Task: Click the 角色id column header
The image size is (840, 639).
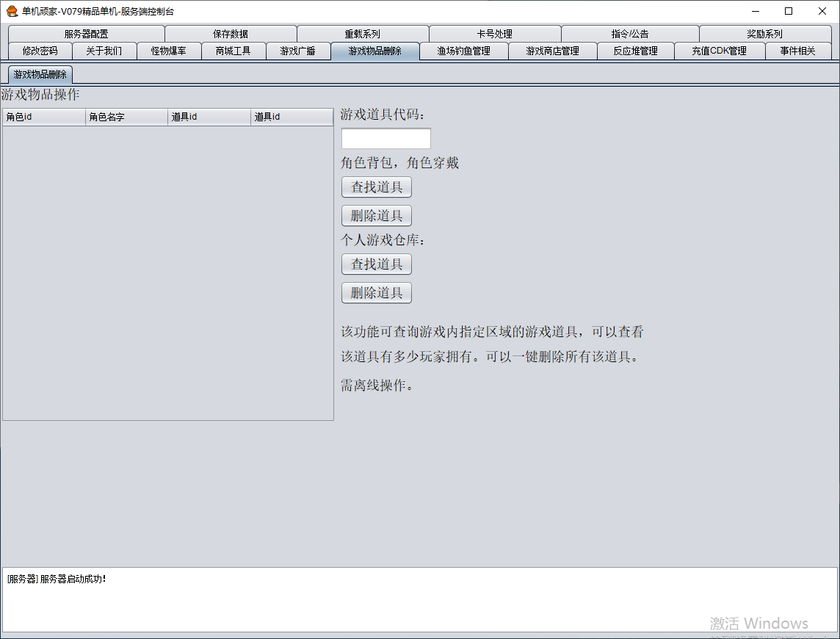Action: 44,117
